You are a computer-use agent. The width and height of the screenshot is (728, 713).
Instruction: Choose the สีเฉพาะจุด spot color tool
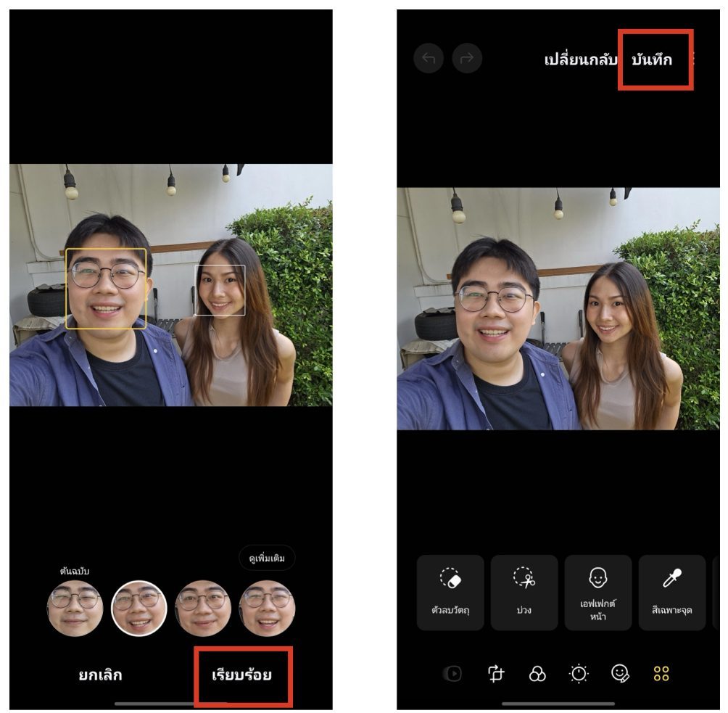click(x=671, y=592)
